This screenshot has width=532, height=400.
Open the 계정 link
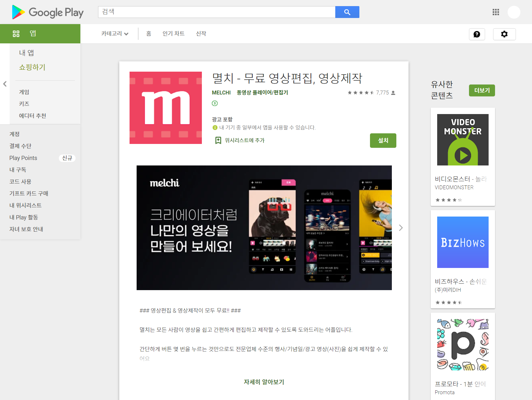click(14, 134)
